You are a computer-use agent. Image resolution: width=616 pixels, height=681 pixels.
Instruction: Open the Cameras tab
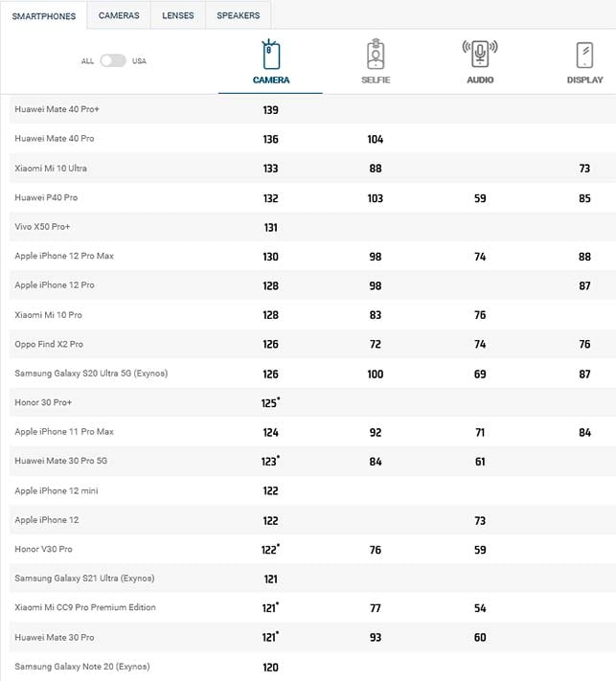119,15
